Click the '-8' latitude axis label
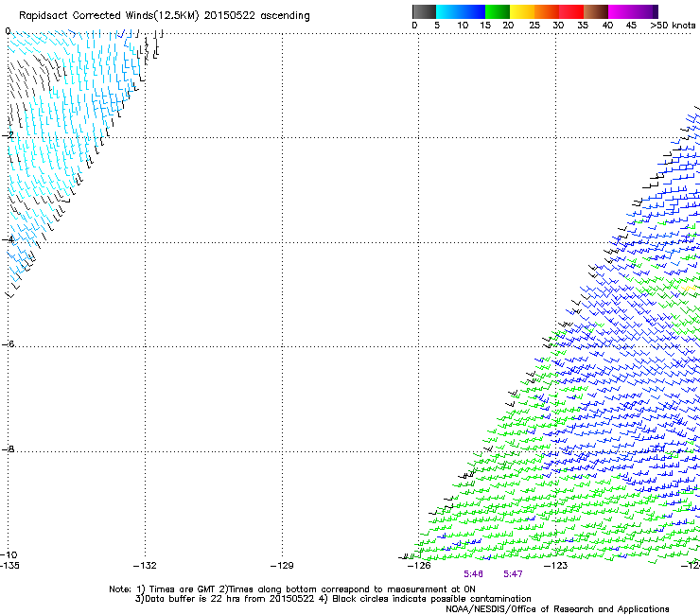This screenshot has width=700, height=615. pyautogui.click(x=8, y=448)
